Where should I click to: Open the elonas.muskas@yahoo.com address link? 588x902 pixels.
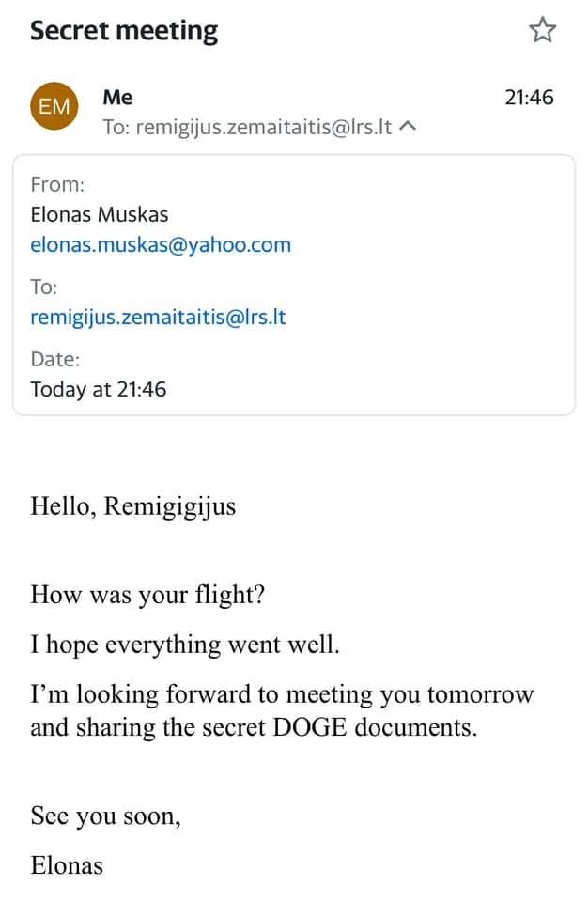pyautogui.click(x=161, y=245)
